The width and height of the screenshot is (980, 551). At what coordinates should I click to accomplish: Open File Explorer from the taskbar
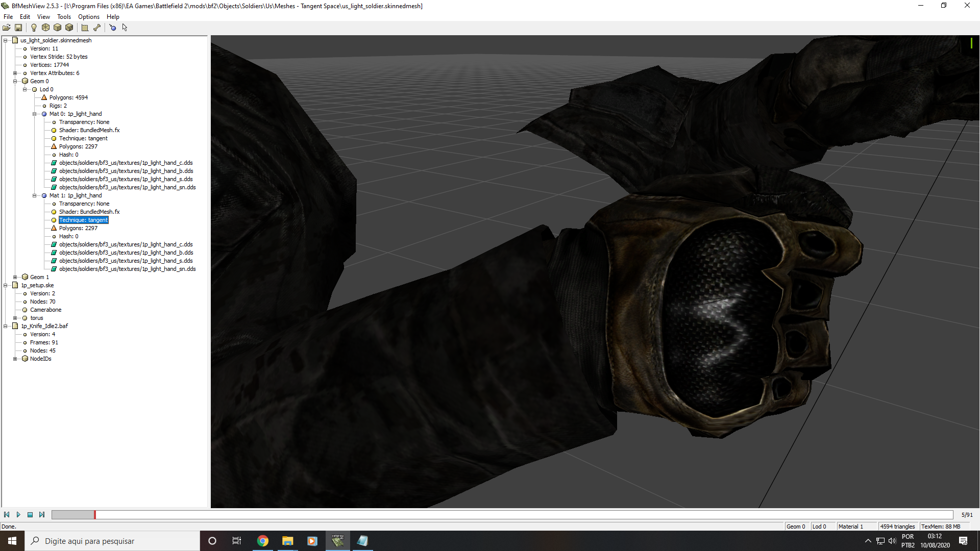(288, 541)
